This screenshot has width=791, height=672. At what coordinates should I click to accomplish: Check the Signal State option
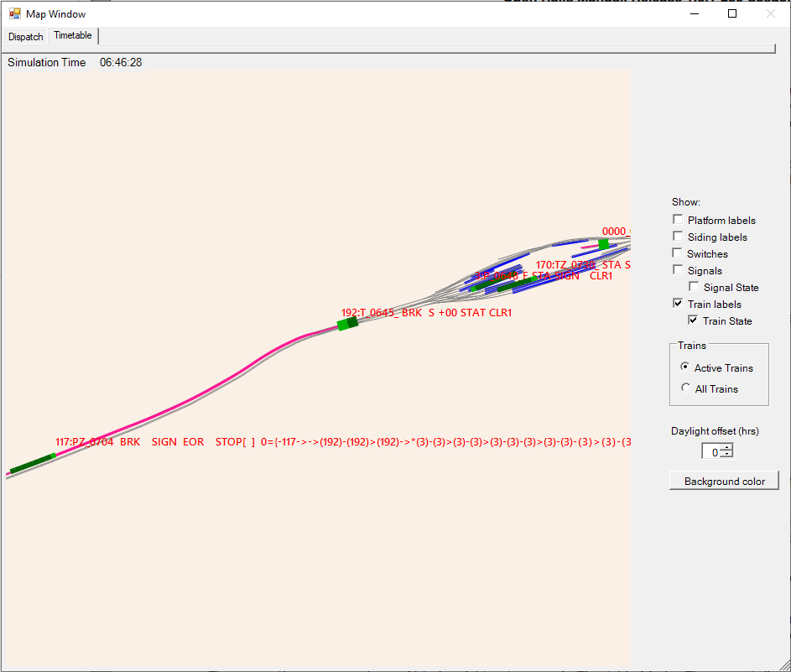click(x=694, y=287)
